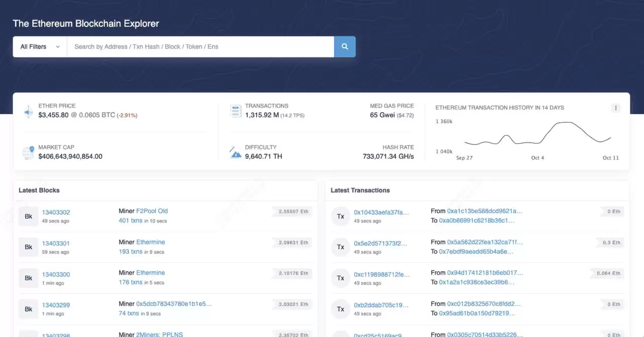Select the Tx icon beside 0x10433aefa37fa transaction
This screenshot has height=337, width=644.
coord(341,216)
